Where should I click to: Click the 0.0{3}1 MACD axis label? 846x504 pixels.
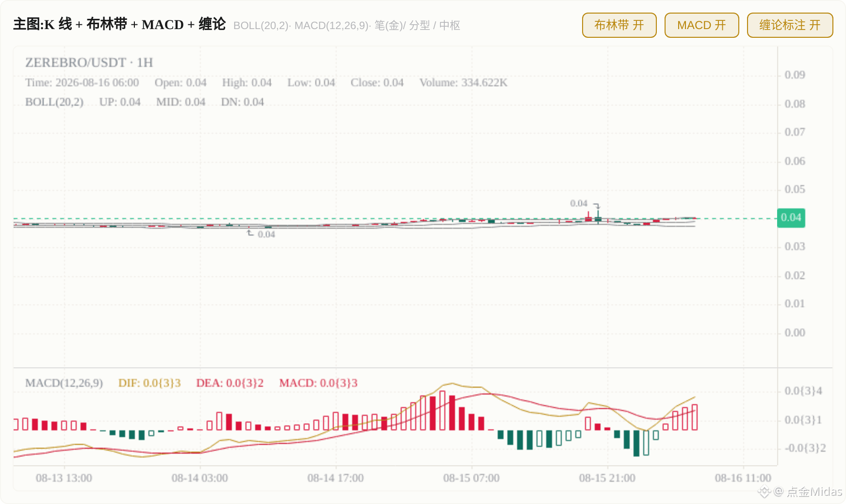[x=803, y=420]
